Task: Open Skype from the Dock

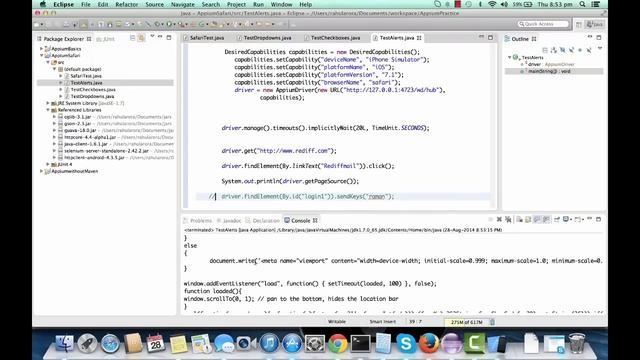Action: tap(406, 343)
